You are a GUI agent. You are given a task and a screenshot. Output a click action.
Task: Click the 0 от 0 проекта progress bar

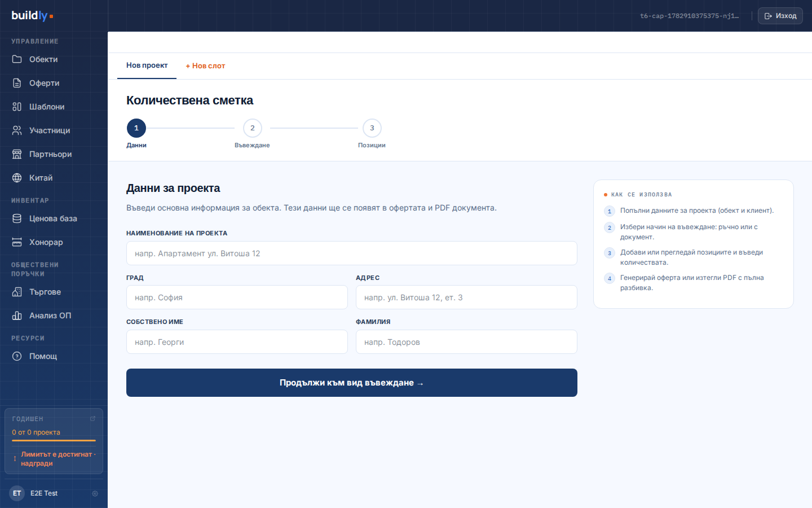[x=54, y=440]
